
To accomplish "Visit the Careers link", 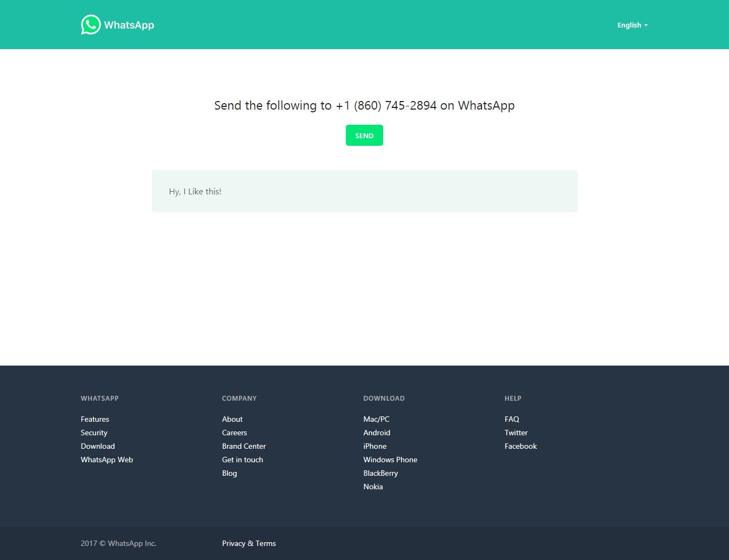I will click(x=235, y=433).
